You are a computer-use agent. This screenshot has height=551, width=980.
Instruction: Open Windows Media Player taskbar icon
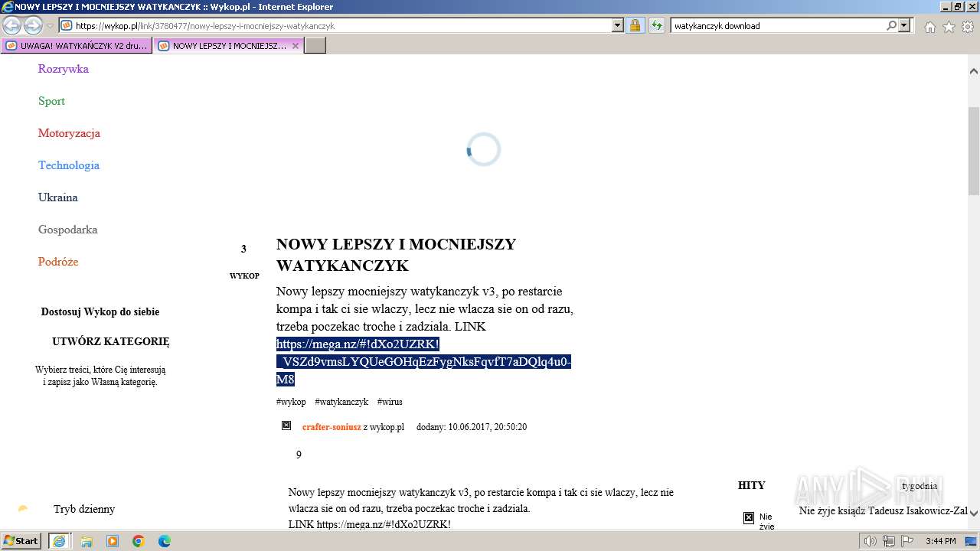[x=113, y=541]
